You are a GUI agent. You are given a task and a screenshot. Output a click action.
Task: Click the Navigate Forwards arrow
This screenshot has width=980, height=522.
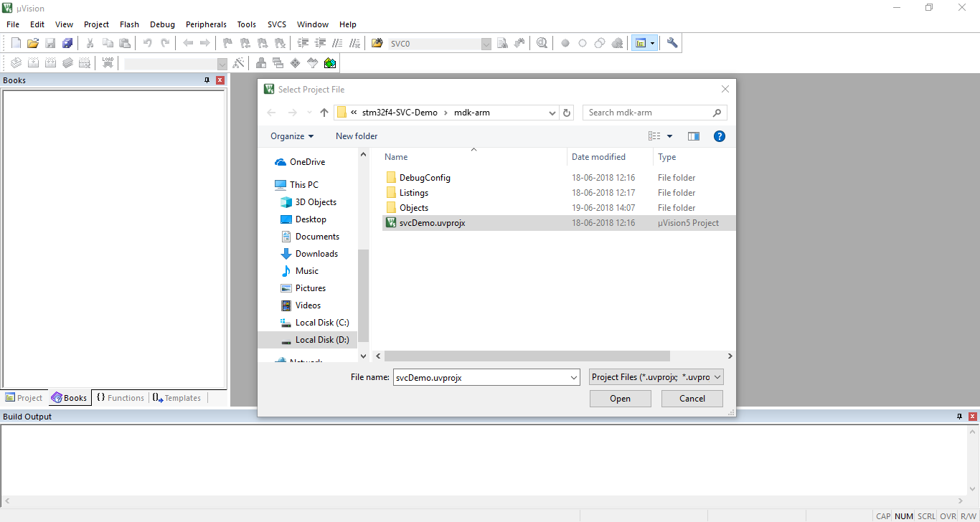click(x=205, y=43)
